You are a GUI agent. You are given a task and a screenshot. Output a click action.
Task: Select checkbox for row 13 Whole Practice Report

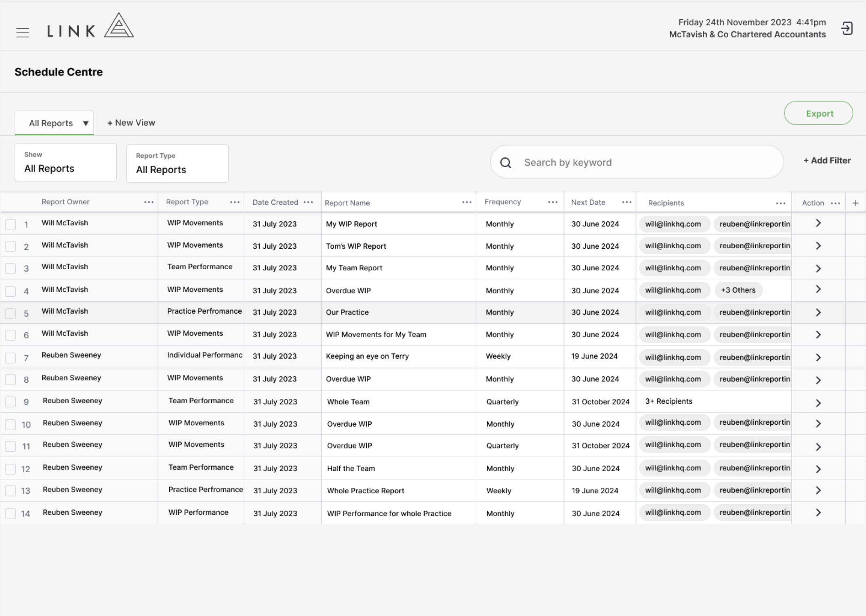[11, 490]
